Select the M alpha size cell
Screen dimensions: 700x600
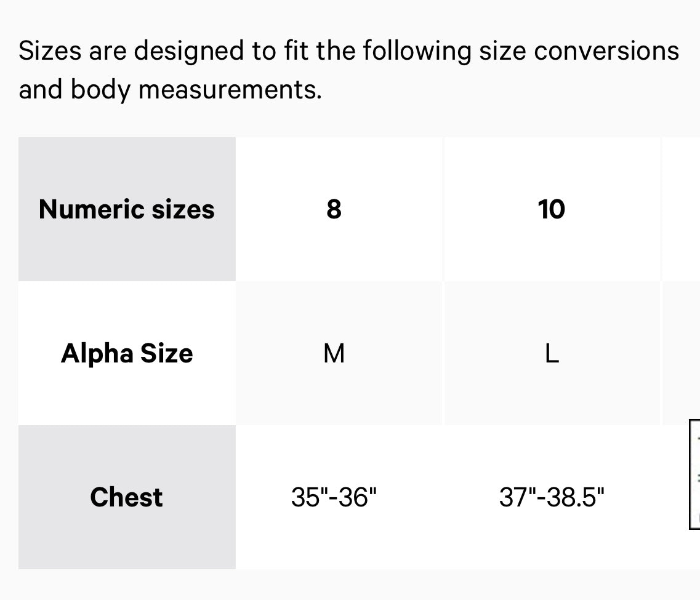[334, 353]
